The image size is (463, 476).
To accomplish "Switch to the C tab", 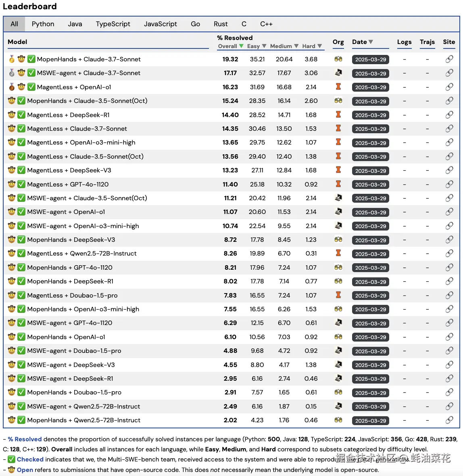I will pyautogui.click(x=244, y=24).
